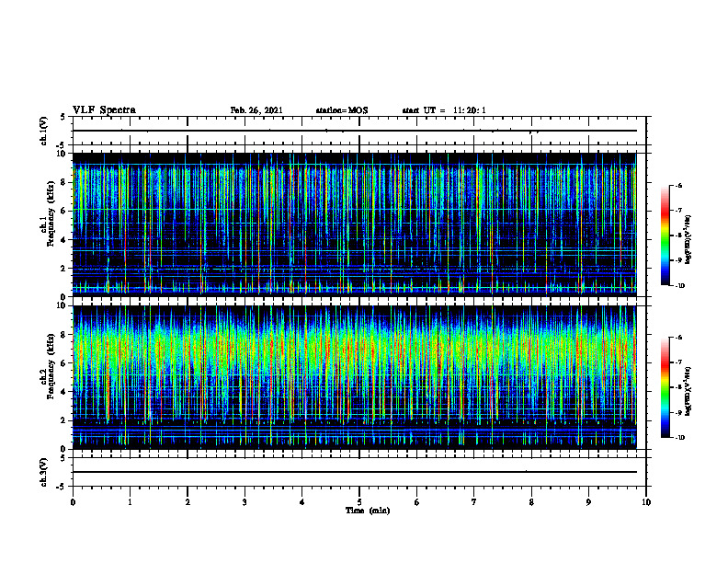Click the ch.1 voltage waveform trace panel
This screenshot has height=563, width=728.
pyautogui.click(x=359, y=131)
